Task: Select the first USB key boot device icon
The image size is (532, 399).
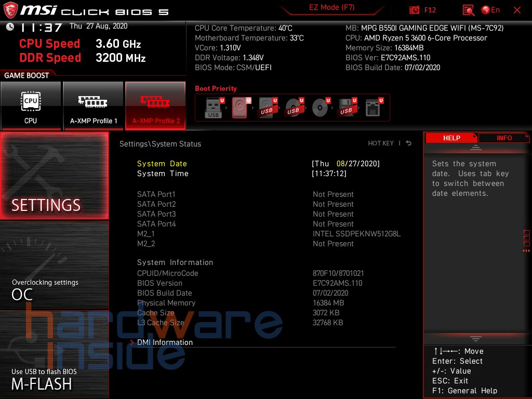Action: [x=214, y=108]
